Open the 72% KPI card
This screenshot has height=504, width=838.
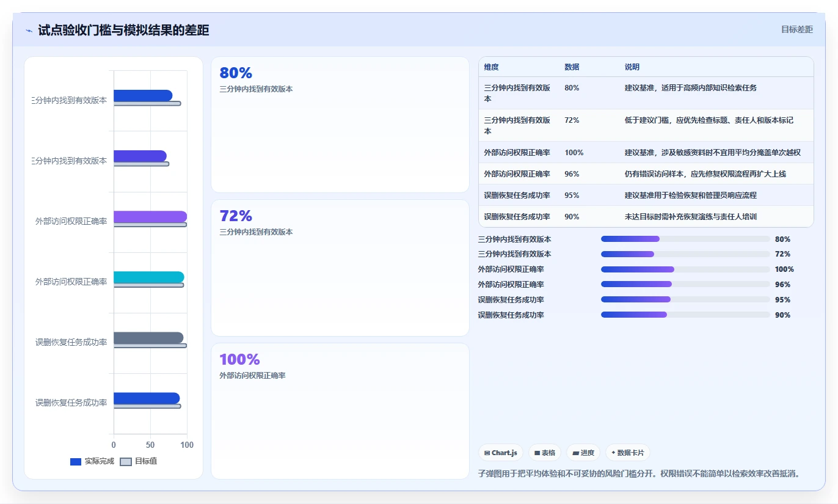[340, 268]
